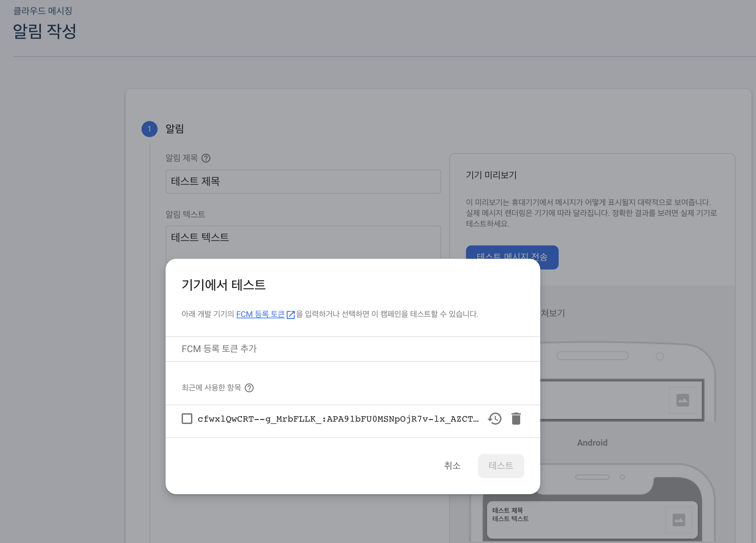This screenshot has height=543, width=756.
Task: Click the 알림 텍스트 input field
Action: pos(303,241)
